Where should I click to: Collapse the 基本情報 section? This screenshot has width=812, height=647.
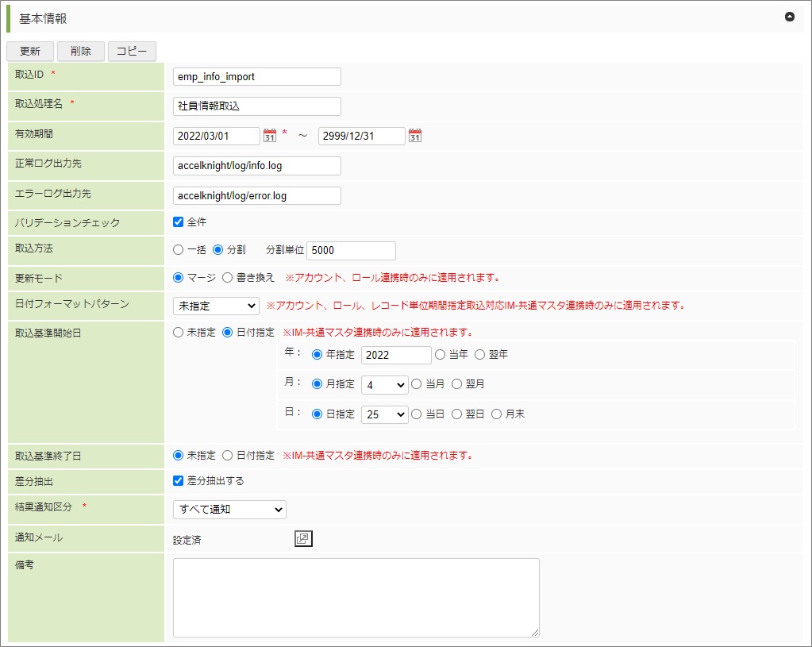(x=789, y=17)
